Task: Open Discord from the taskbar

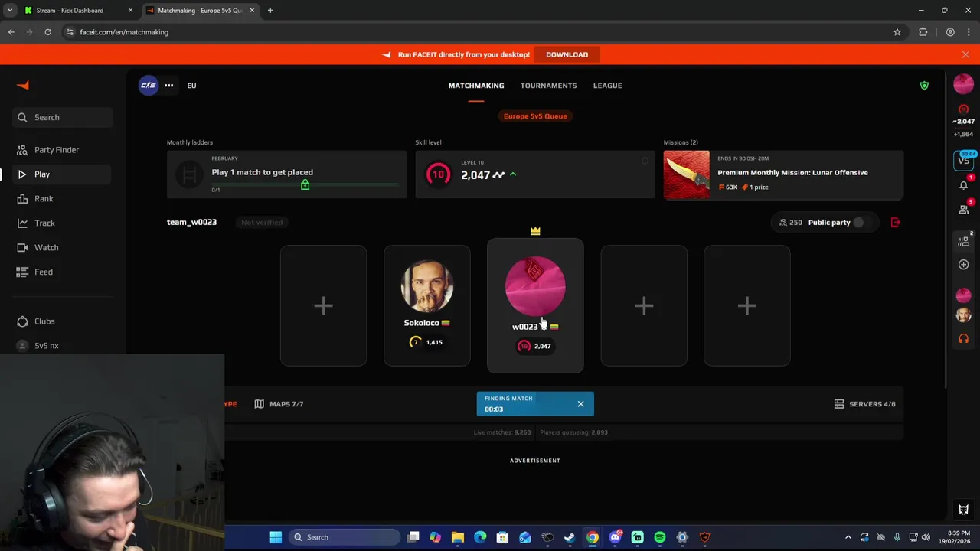Action: click(615, 537)
